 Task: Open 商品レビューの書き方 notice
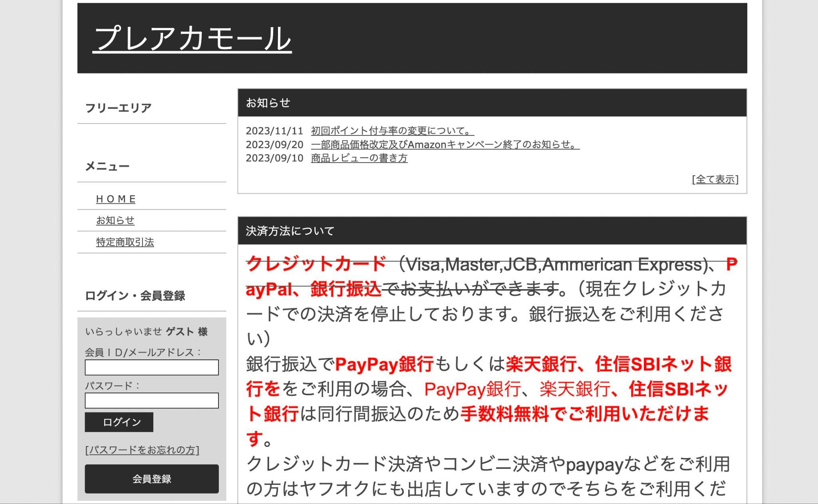click(x=359, y=158)
